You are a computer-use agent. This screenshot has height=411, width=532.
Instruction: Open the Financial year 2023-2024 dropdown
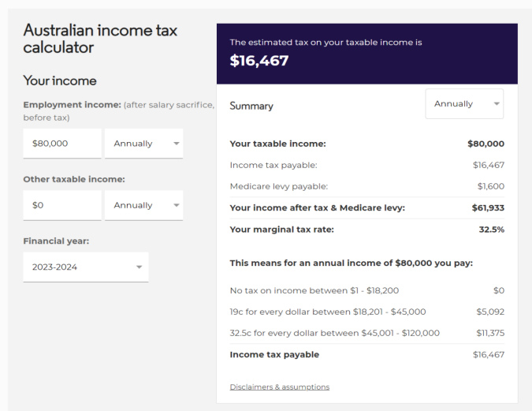[x=86, y=267]
